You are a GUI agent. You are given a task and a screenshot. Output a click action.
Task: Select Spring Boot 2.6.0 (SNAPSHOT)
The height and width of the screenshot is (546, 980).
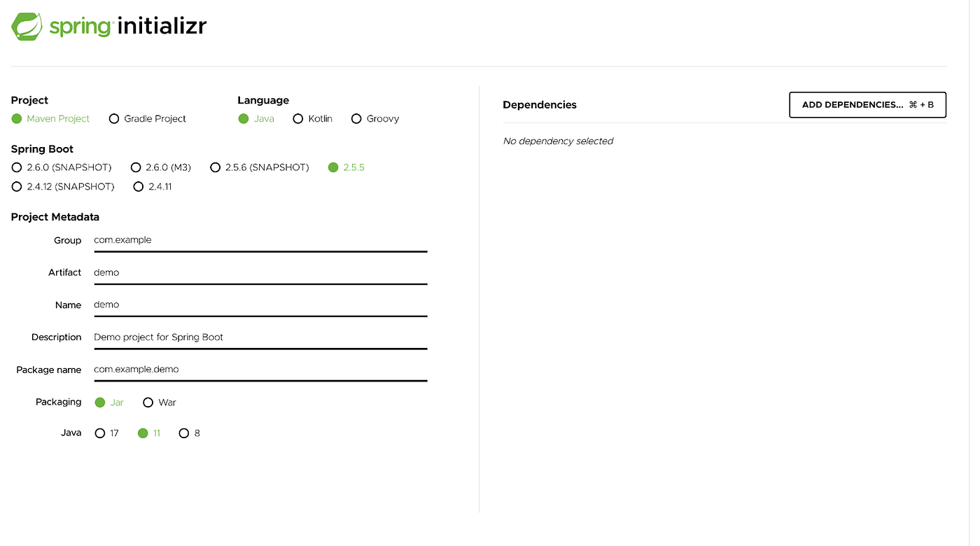point(62,167)
